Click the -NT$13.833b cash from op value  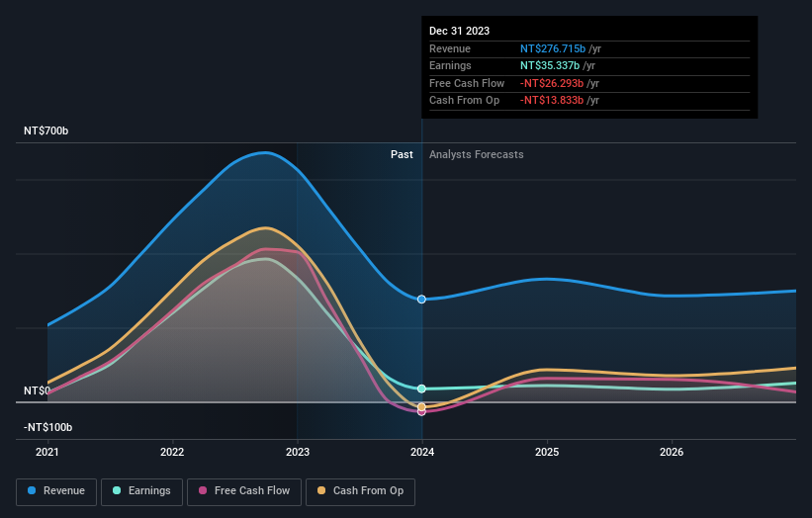[552, 101]
